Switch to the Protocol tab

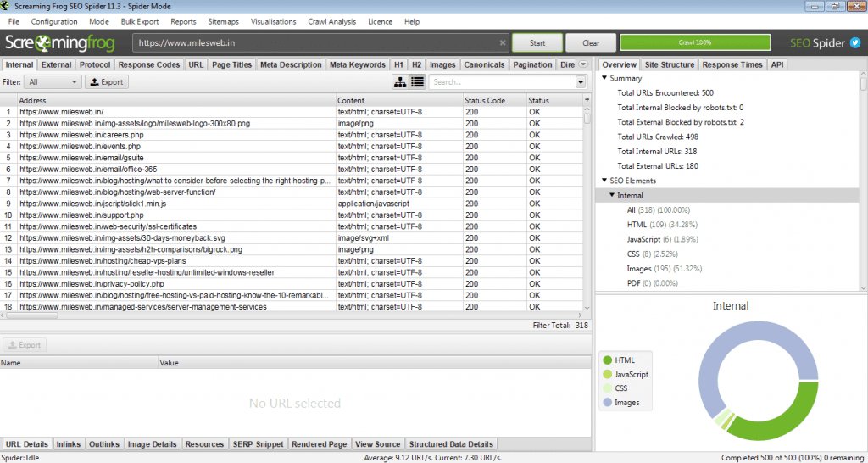point(95,64)
